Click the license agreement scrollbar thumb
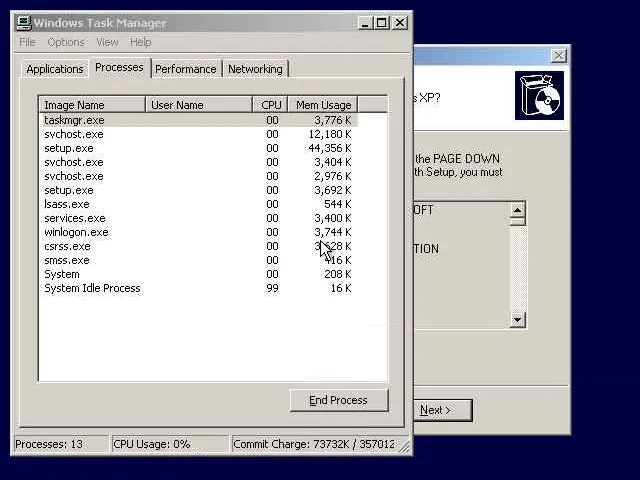Screen dimensions: 640x480 pos(518,222)
